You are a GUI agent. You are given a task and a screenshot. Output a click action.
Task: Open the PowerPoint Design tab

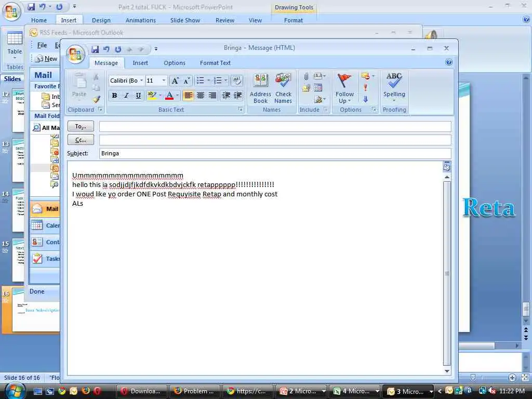click(101, 20)
